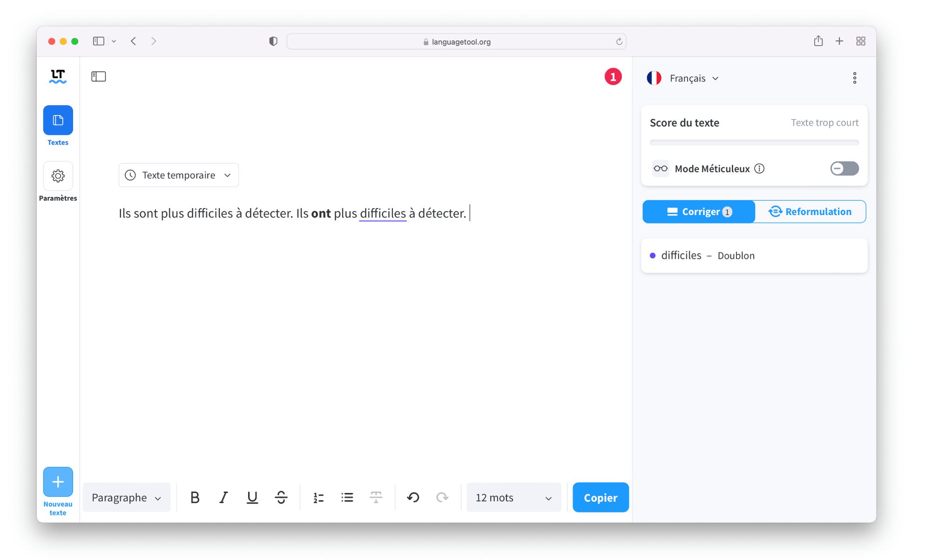The width and height of the screenshot is (931, 560).
Task: Select the Corriger tab
Action: click(699, 212)
